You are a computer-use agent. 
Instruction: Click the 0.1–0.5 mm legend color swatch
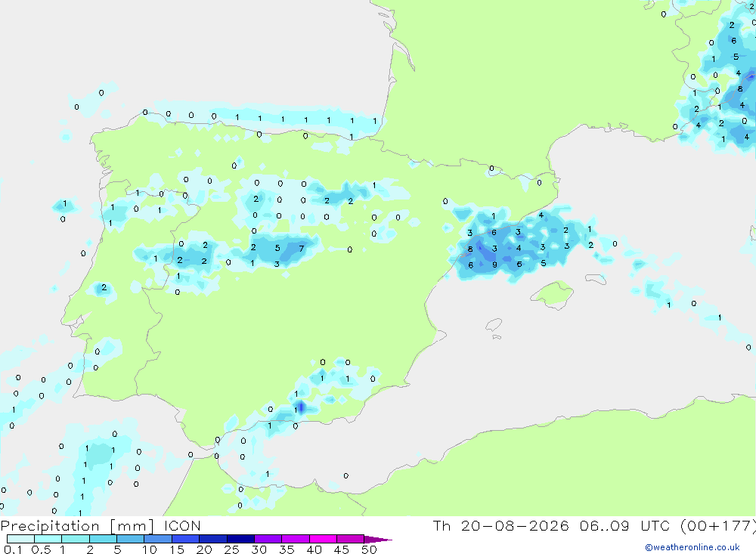(x=20, y=539)
